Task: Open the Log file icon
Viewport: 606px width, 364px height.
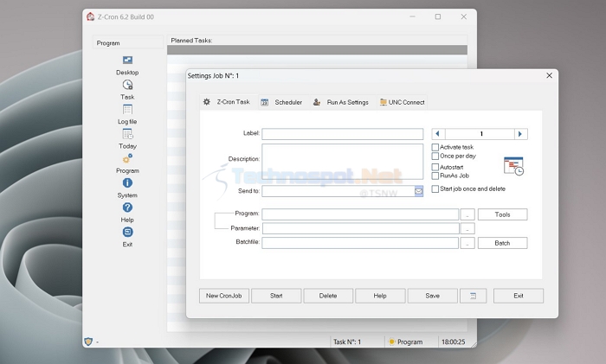Action: click(x=127, y=109)
